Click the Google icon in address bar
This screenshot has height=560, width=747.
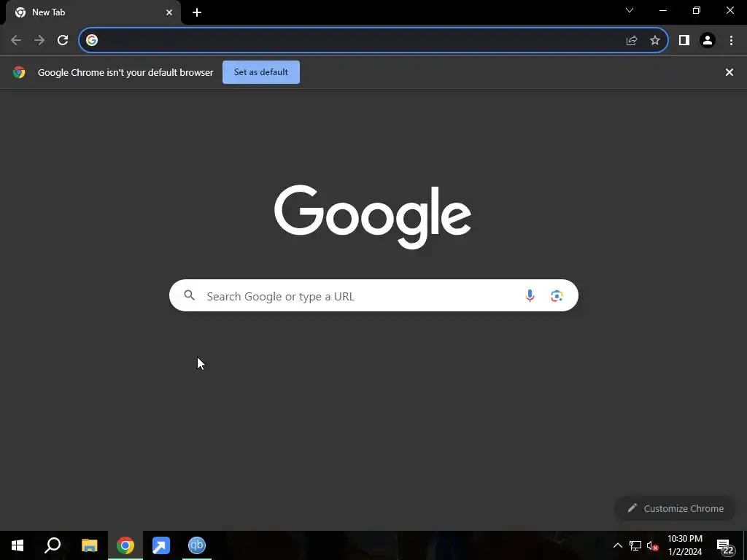click(92, 41)
